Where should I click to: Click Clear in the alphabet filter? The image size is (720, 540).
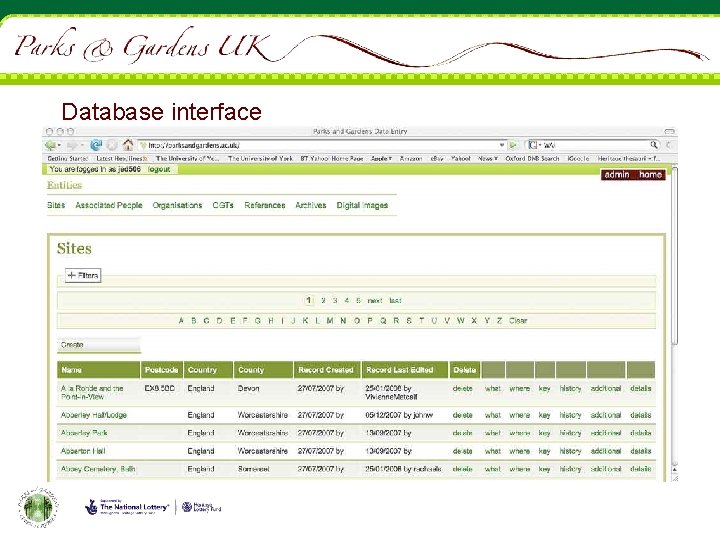pyautogui.click(x=518, y=321)
